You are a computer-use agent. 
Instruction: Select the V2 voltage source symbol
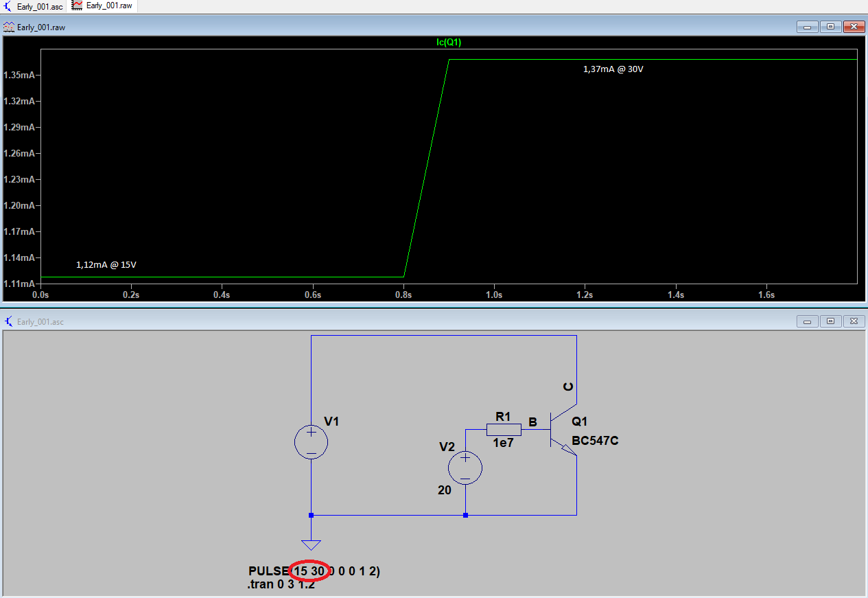(465, 468)
